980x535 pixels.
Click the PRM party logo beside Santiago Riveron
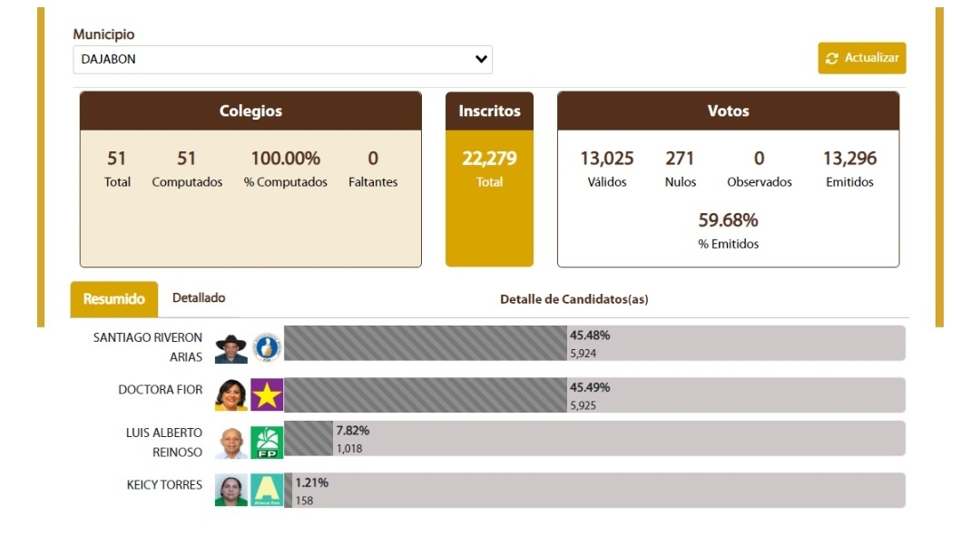click(267, 346)
